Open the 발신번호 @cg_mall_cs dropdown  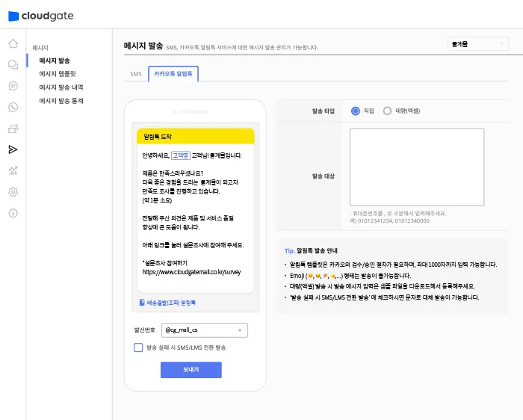(x=204, y=330)
